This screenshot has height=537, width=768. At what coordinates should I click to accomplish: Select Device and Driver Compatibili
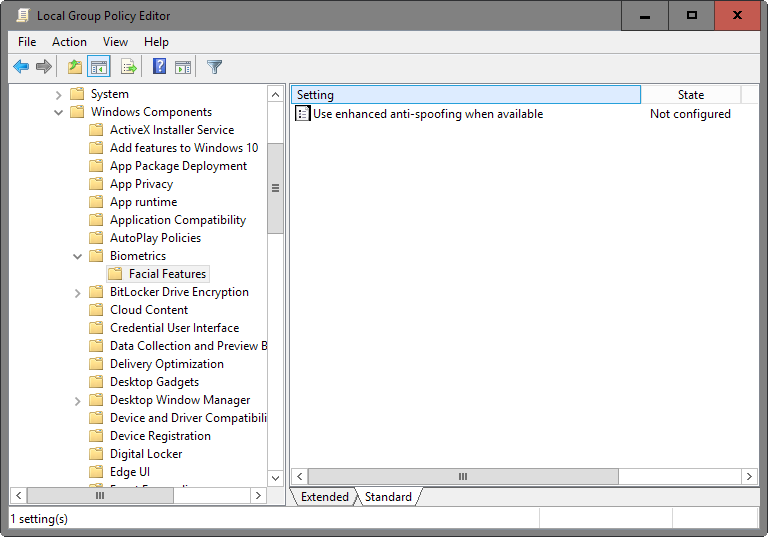coord(188,418)
